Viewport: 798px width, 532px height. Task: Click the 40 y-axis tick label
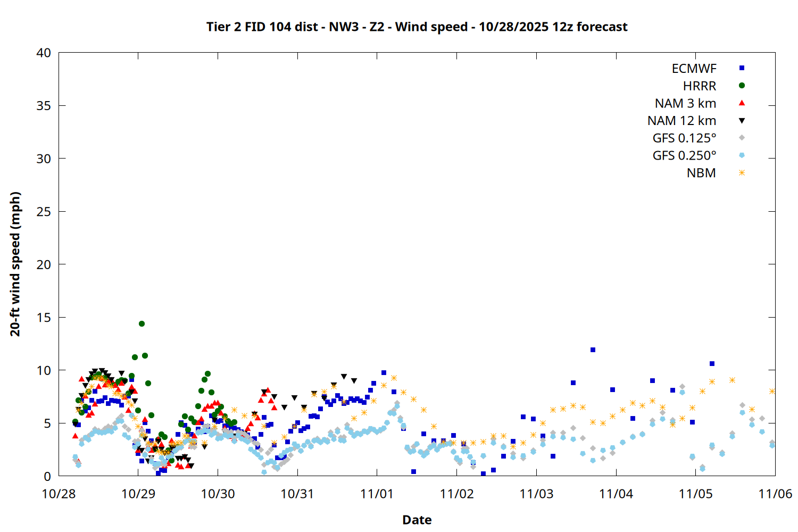(44, 53)
